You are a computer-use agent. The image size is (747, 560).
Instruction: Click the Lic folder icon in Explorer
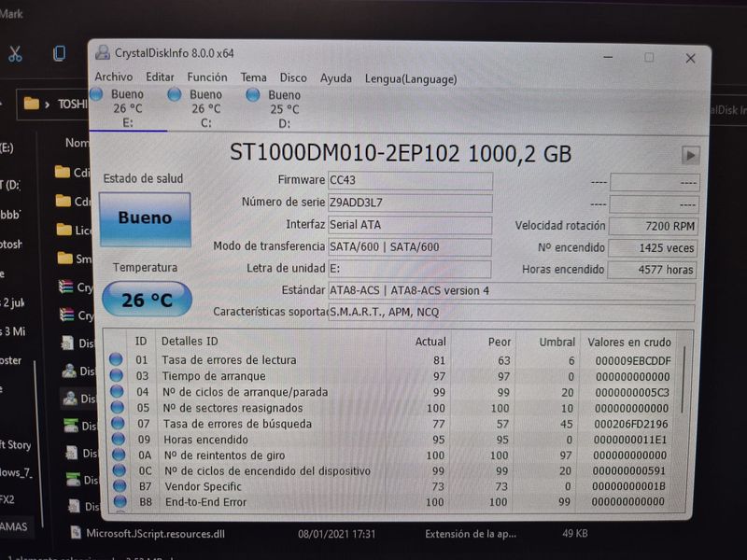click(64, 230)
